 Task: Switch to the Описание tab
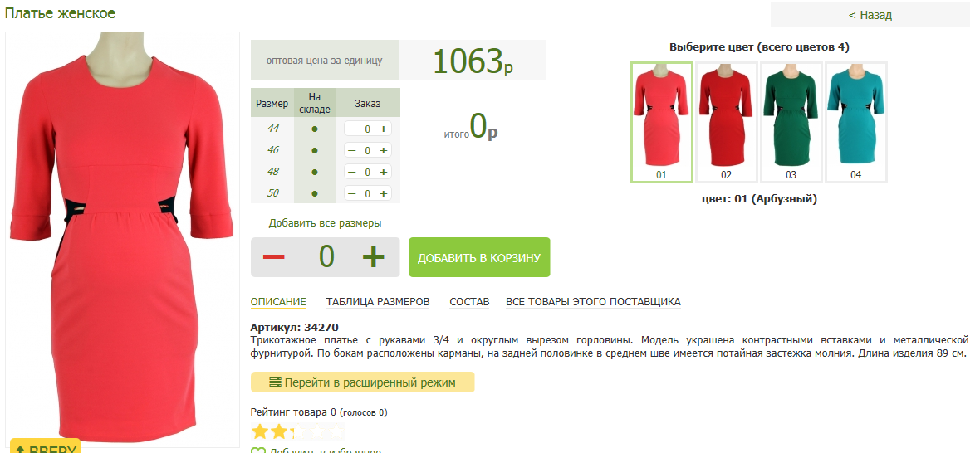(278, 301)
